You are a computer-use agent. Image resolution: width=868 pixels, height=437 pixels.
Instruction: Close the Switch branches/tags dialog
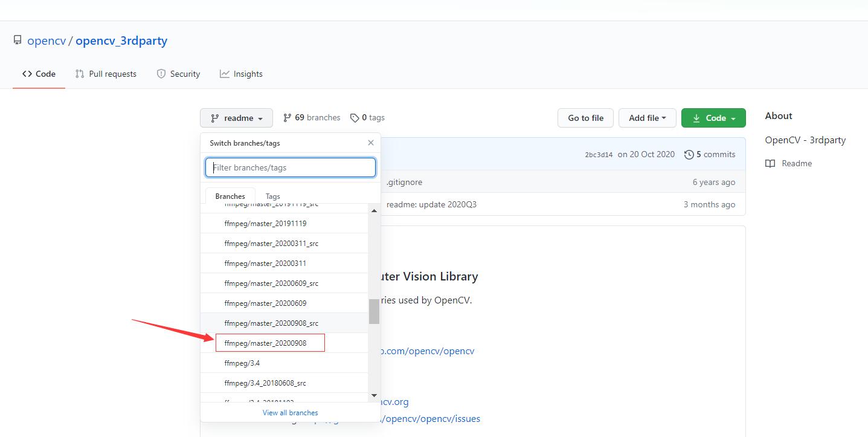370,143
